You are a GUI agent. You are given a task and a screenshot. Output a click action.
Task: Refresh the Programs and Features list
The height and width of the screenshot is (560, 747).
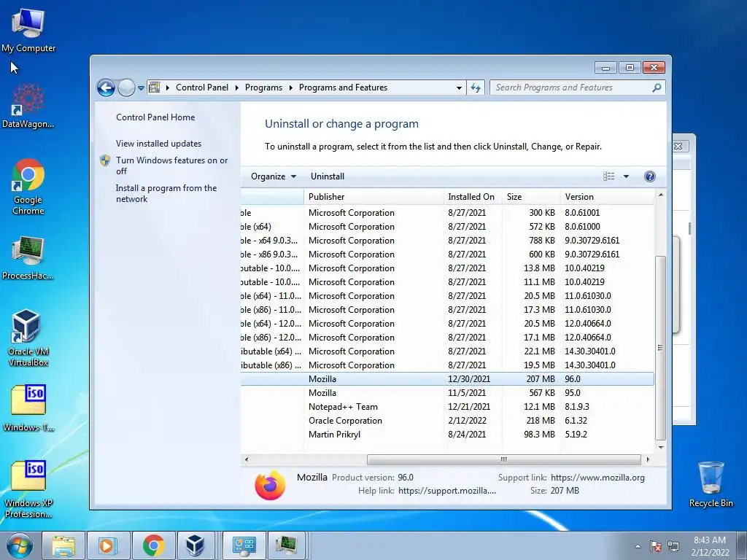coord(476,87)
